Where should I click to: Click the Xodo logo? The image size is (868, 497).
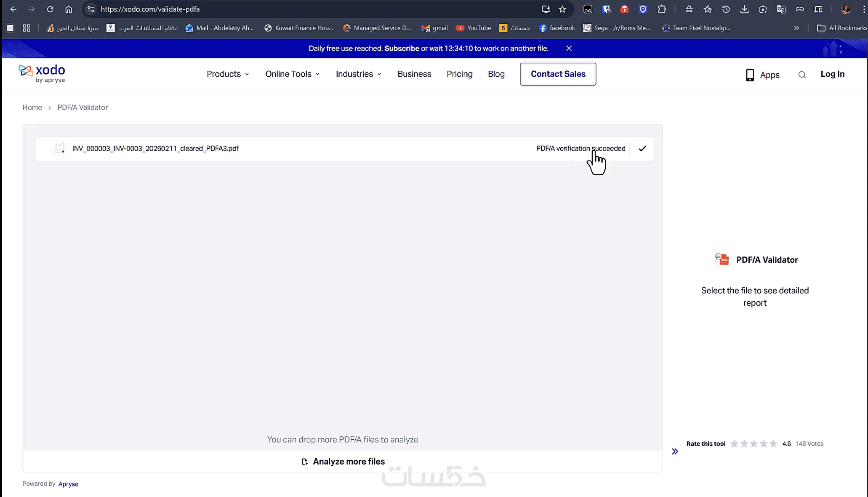click(x=42, y=74)
